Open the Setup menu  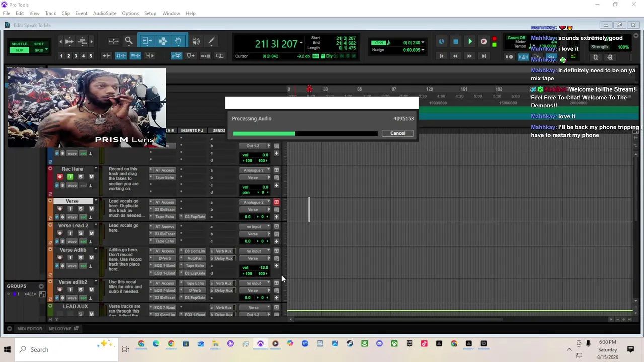coord(150,13)
